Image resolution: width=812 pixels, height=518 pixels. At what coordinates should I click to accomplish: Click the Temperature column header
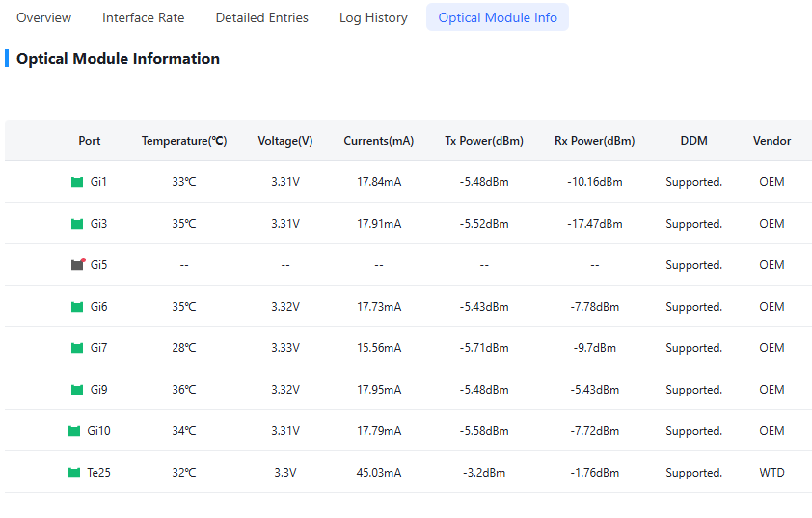point(184,141)
